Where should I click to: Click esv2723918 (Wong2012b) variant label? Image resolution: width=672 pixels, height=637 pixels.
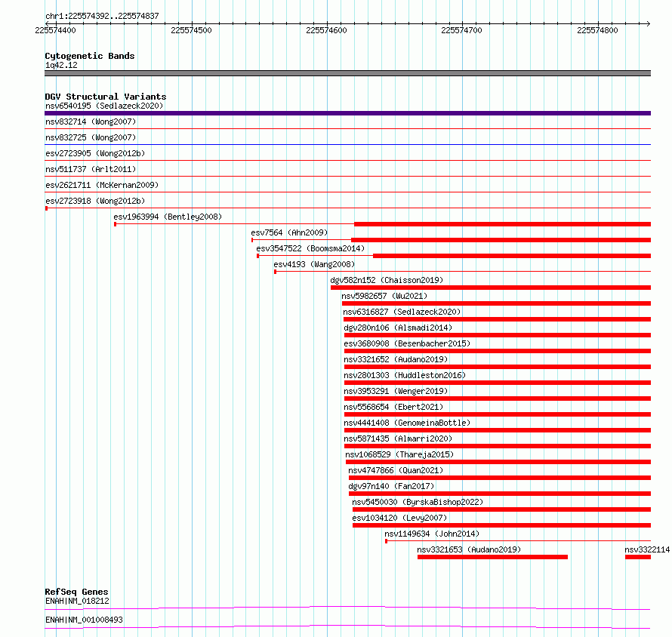click(x=95, y=201)
